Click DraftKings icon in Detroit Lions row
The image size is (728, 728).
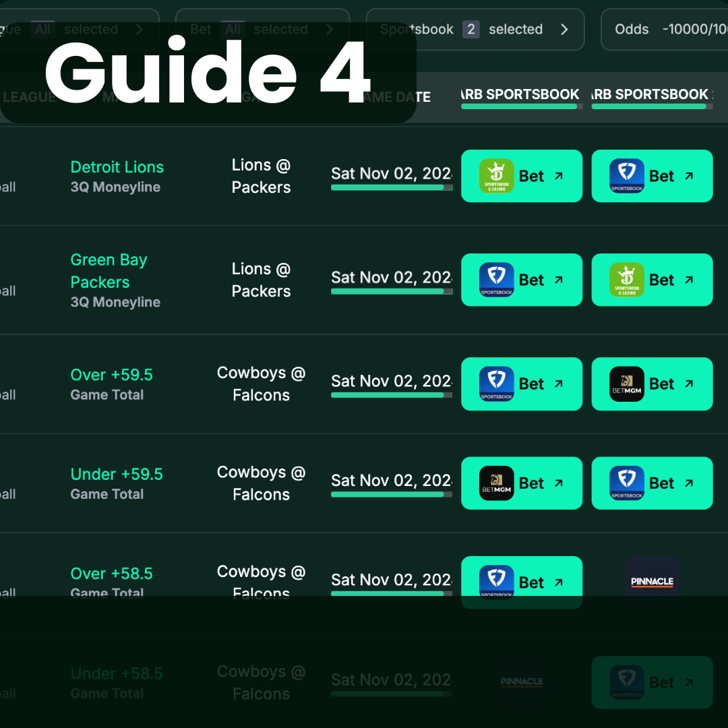pos(496,176)
